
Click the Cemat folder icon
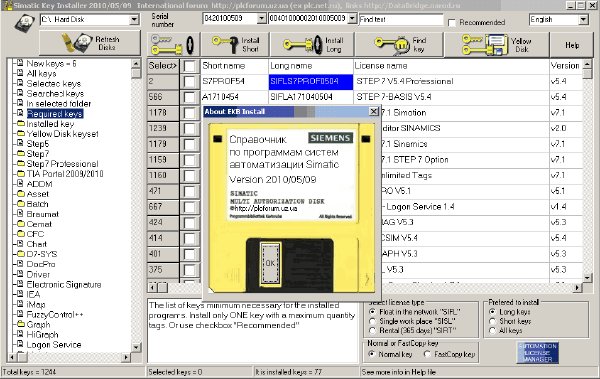coord(21,224)
